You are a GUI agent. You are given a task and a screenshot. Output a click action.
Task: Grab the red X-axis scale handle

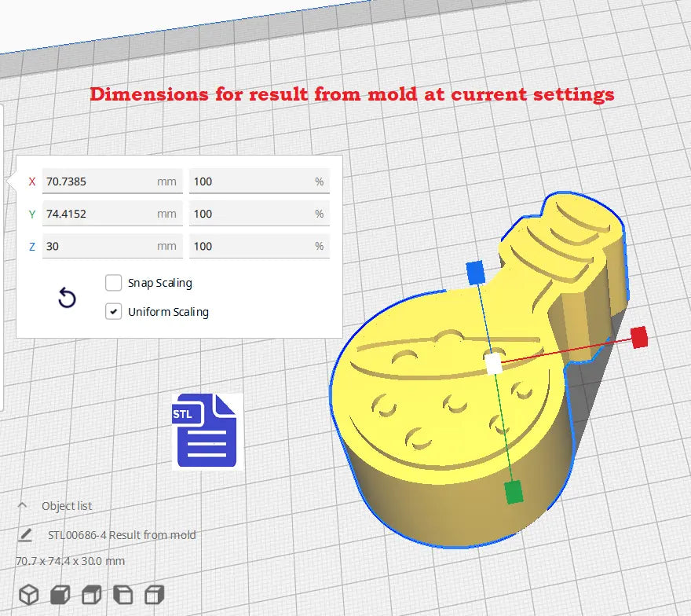639,337
